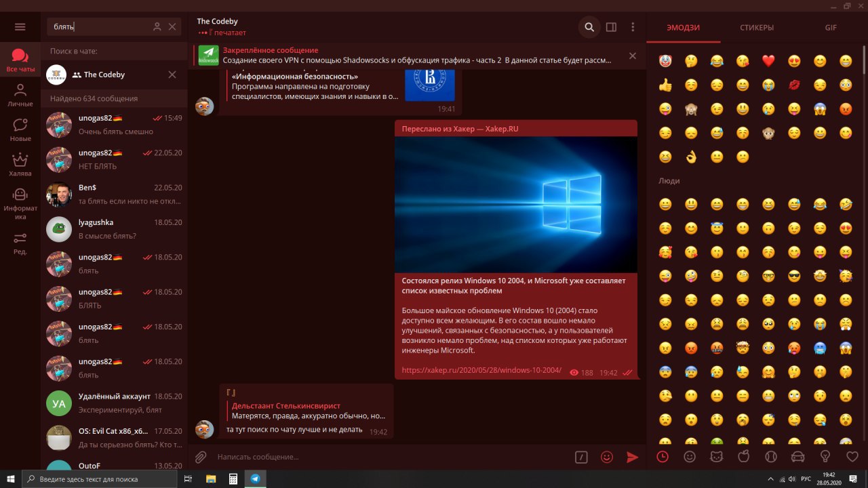Insert the red heart emoji
The width and height of the screenshot is (868, 488).
point(768,61)
